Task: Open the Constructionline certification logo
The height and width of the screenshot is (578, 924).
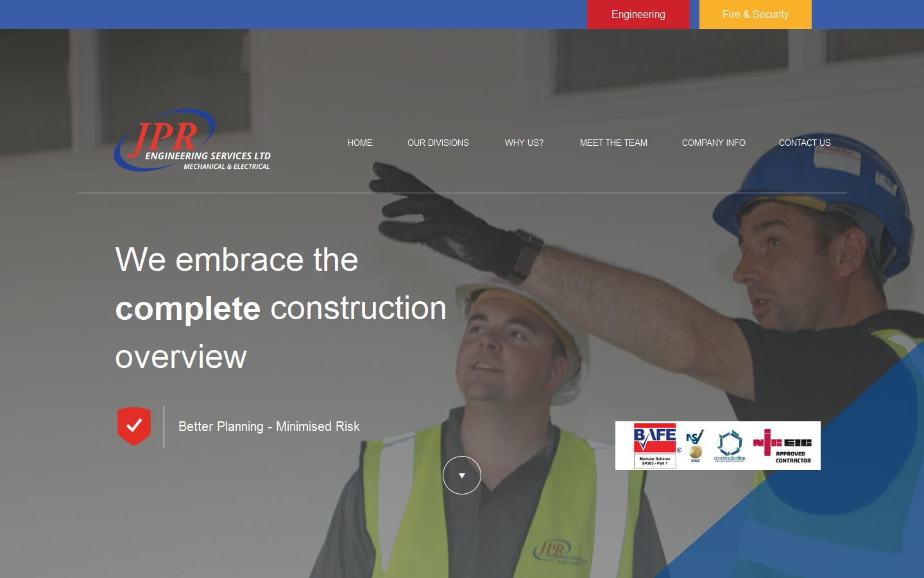Action: point(732,444)
